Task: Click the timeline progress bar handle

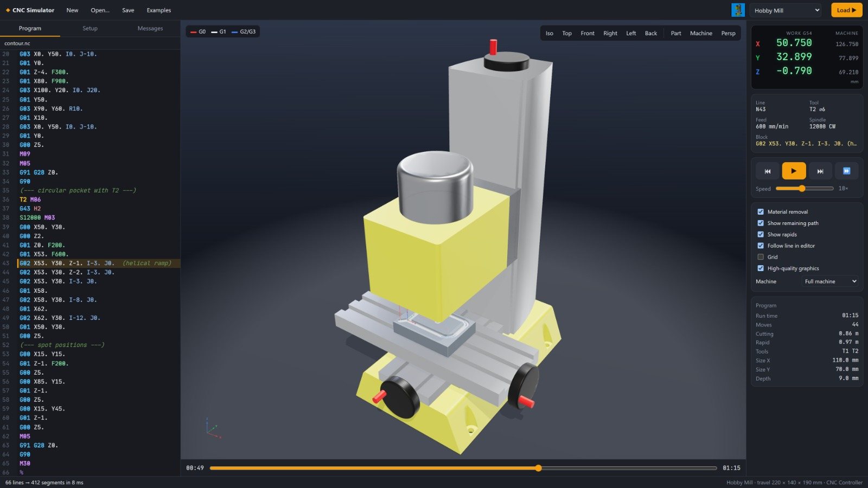Action: coord(538,468)
